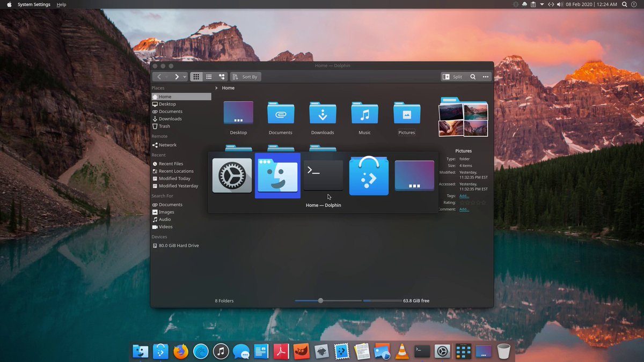Image resolution: width=644 pixels, height=362 pixels.
Task: Set star rating in information panel
Action: 473,203
